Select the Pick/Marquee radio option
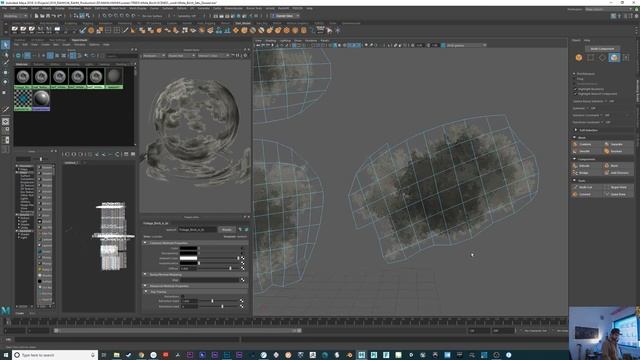 click(575, 74)
